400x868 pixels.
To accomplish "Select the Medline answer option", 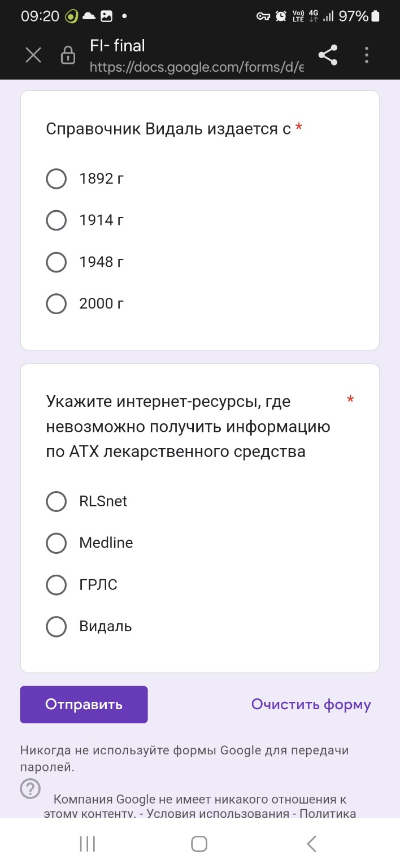I will pos(56,543).
